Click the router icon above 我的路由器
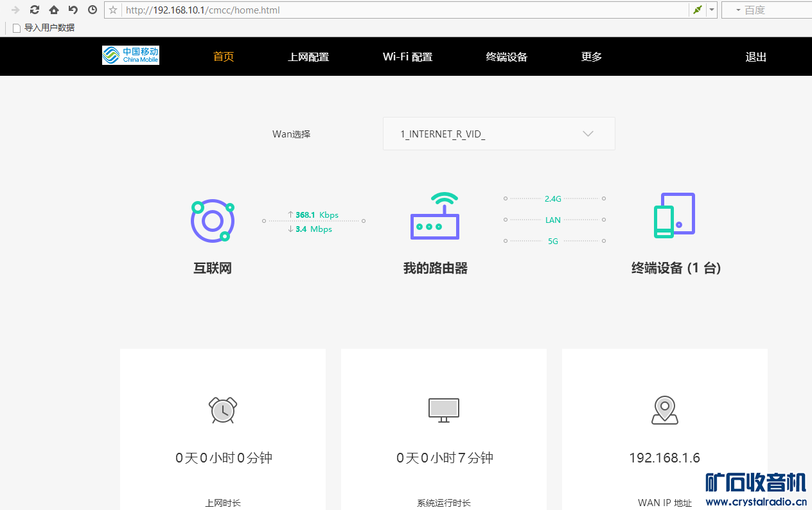This screenshot has height=510, width=812. [x=435, y=216]
